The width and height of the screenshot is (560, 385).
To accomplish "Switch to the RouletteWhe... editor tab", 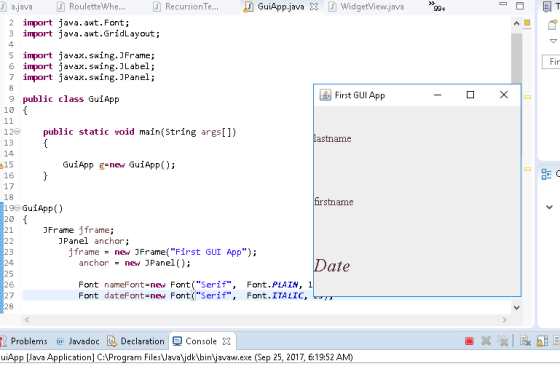I will click(91, 6).
